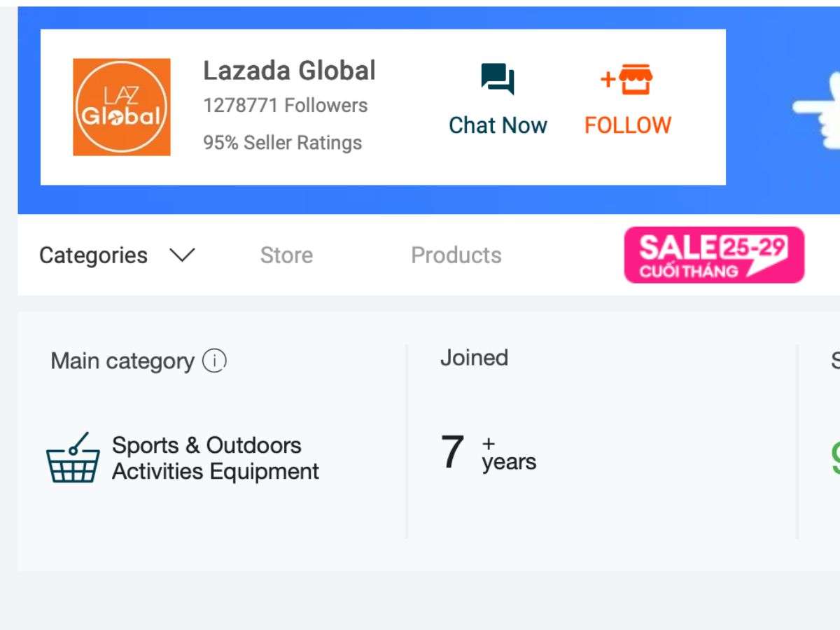This screenshot has height=630, width=840.
Task: Click the FOLLOW text button
Action: pos(628,125)
